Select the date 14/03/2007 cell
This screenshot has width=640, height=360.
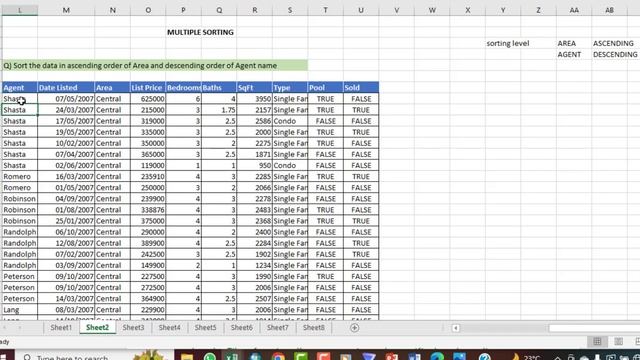(66, 298)
